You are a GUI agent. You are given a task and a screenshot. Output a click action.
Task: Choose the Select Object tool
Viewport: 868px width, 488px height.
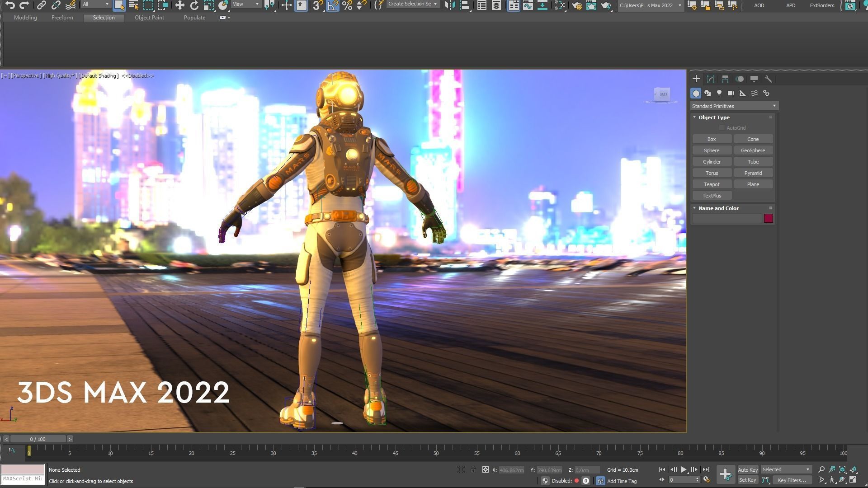pyautogui.click(x=119, y=5)
